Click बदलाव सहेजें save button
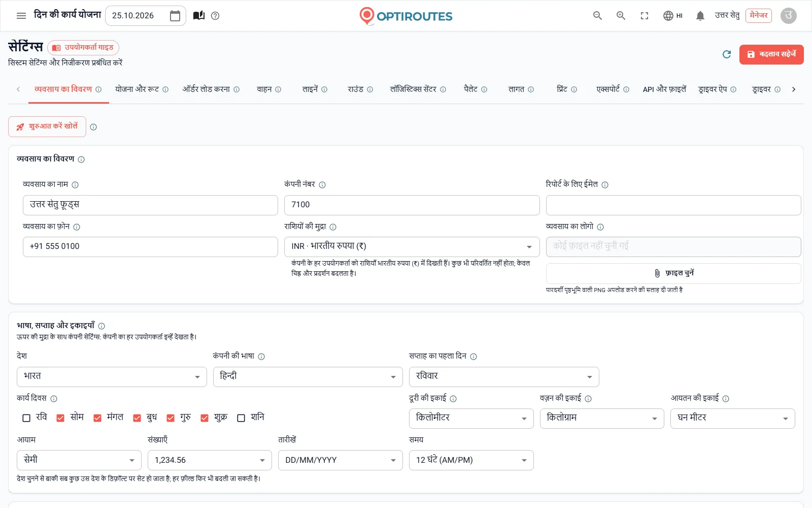The width and height of the screenshot is (812, 508). pos(771,54)
